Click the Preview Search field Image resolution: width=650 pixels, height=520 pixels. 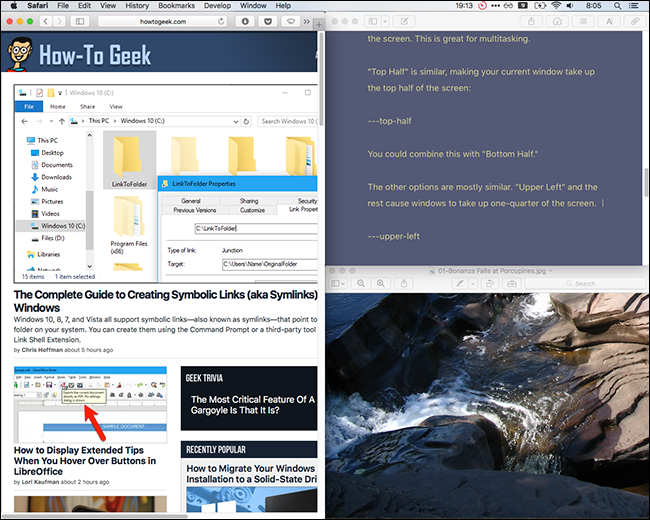pyautogui.click(x=585, y=283)
